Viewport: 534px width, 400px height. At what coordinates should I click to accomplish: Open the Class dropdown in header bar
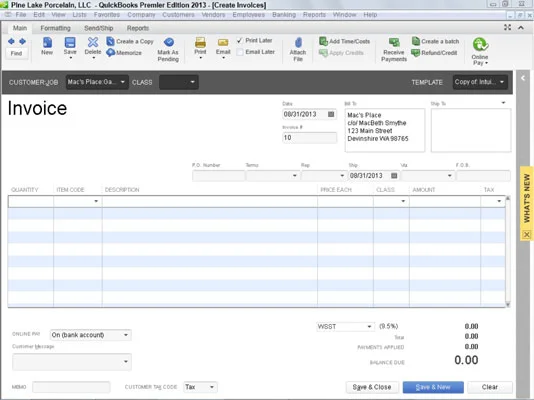(x=192, y=82)
